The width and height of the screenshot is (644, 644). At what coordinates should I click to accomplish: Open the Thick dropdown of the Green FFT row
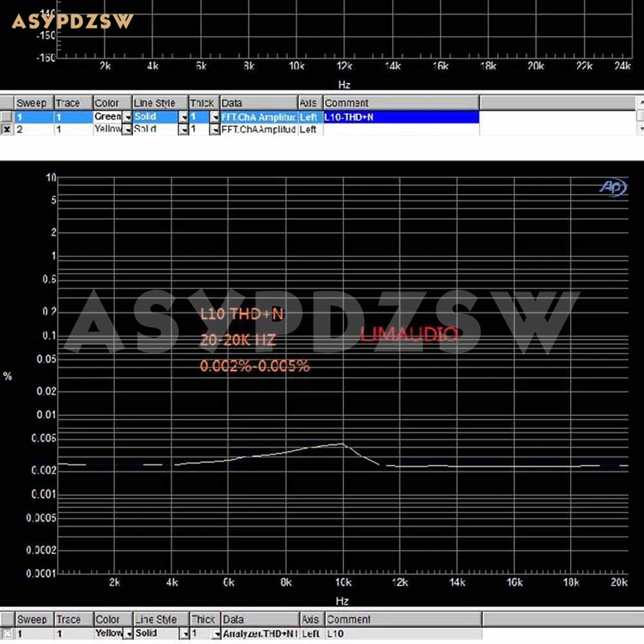(x=215, y=117)
